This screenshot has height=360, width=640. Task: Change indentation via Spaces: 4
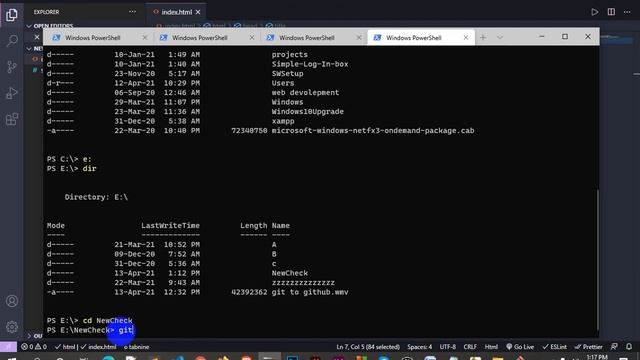pos(419,347)
